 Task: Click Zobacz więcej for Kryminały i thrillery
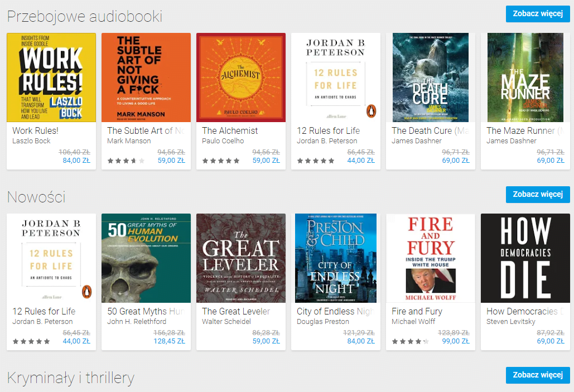tap(538, 375)
